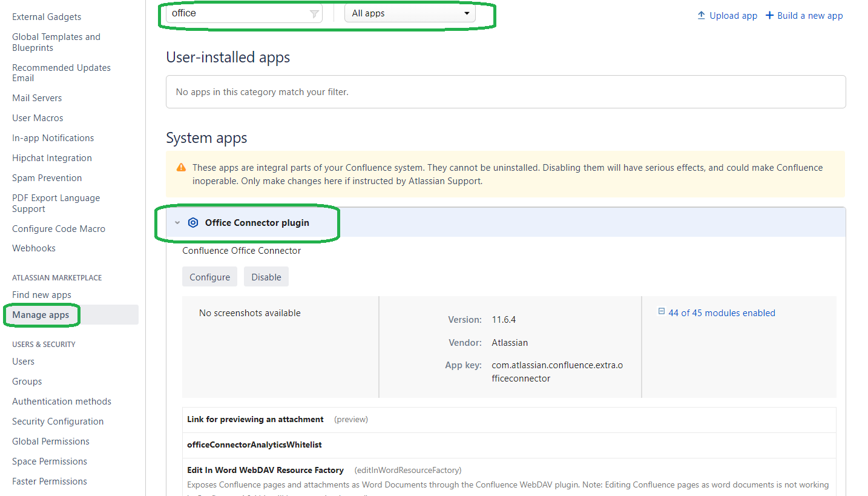Click the Upload app link
This screenshot has height=496, width=868.
point(733,16)
